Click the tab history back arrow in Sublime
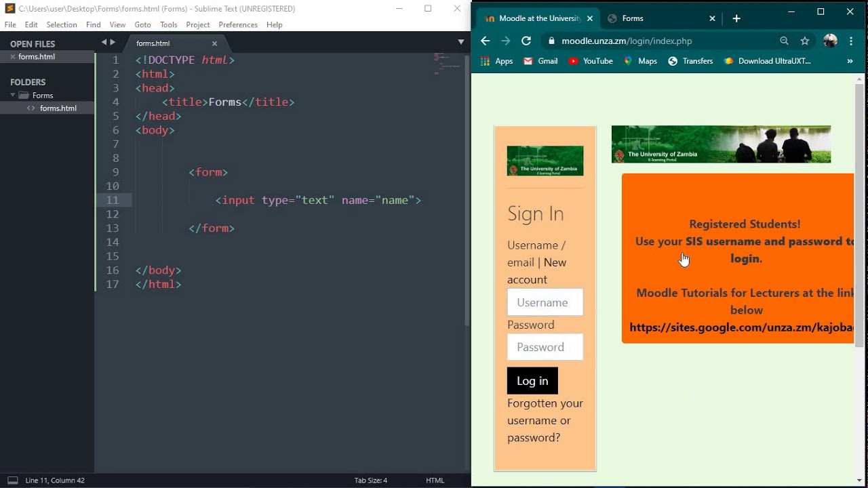 (x=104, y=42)
